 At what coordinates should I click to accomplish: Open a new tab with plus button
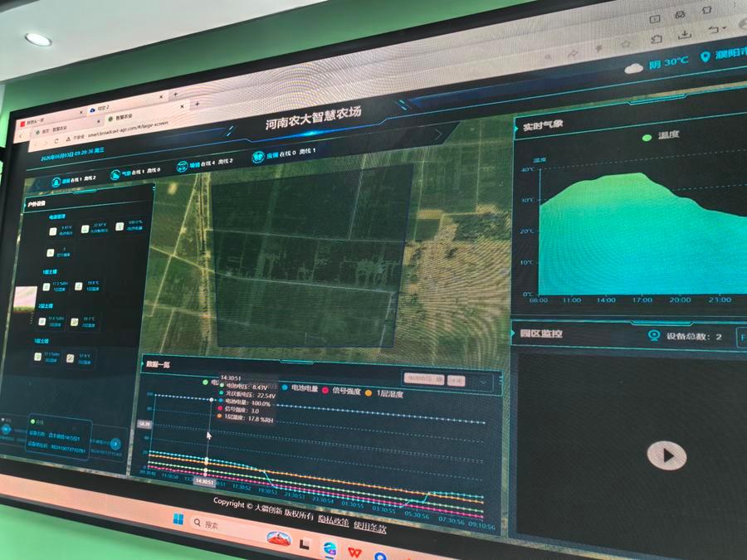(x=197, y=104)
